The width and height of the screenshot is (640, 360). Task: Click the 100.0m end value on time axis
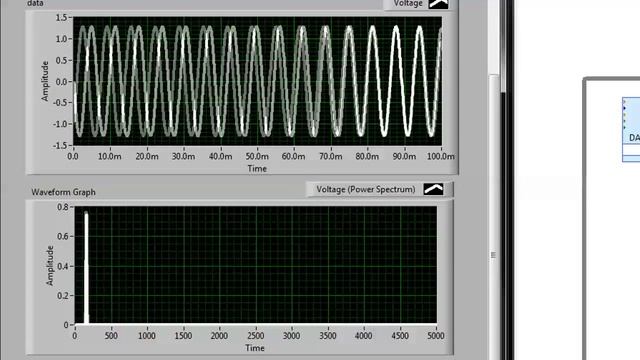click(441, 156)
